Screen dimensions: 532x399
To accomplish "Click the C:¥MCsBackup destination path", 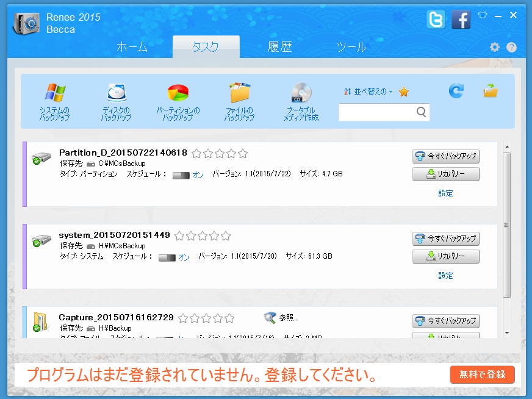I will click(122, 164).
